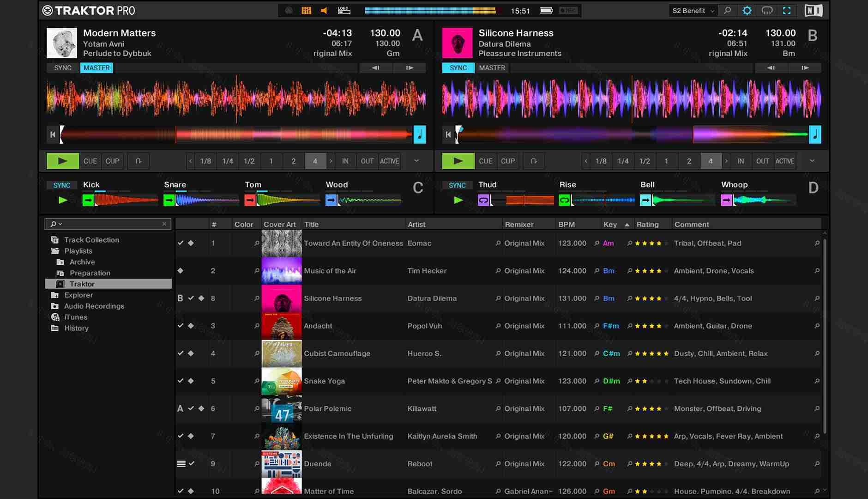Click the flux mode icon on Deck B

tap(534, 161)
